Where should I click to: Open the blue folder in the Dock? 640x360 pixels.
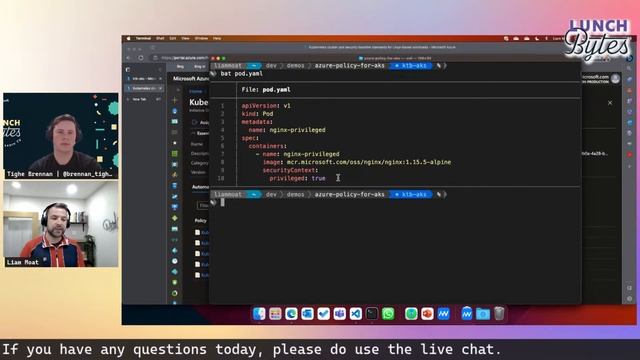[x=483, y=313]
